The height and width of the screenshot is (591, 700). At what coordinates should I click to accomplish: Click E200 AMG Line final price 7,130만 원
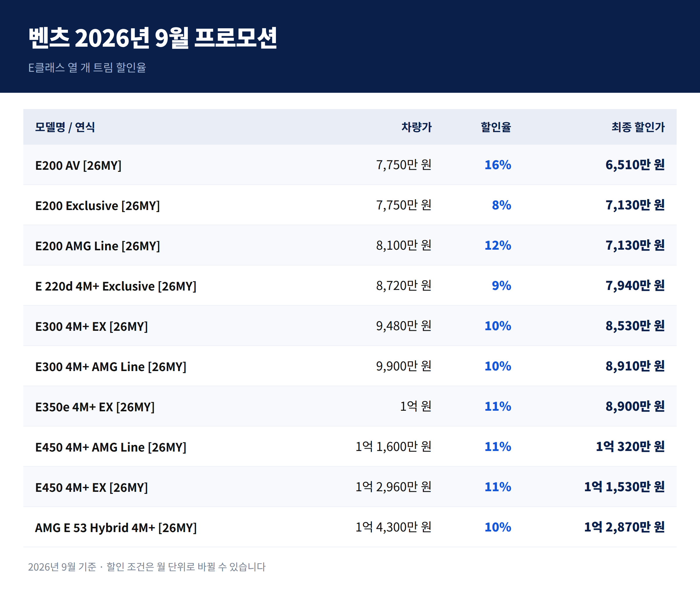pyautogui.click(x=635, y=245)
